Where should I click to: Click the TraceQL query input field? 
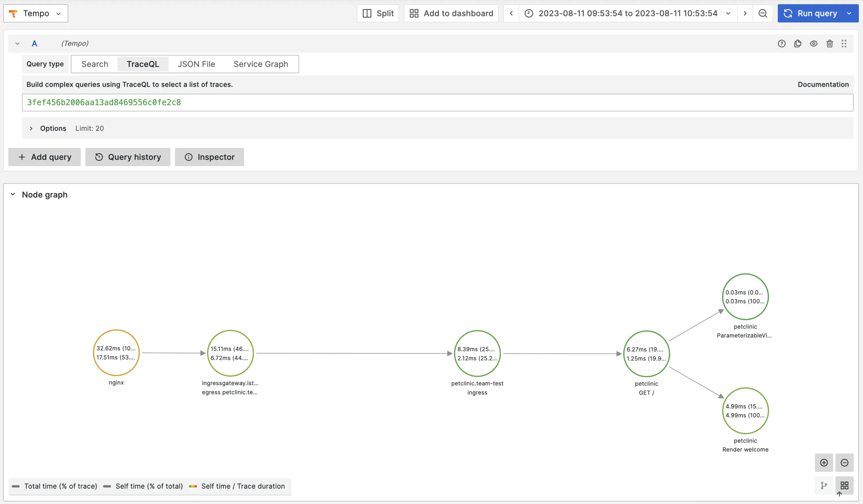(437, 103)
